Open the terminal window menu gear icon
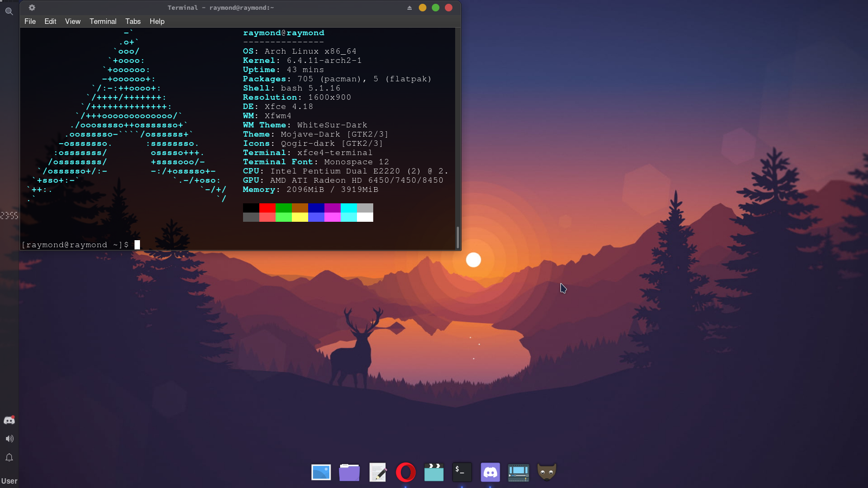 pyautogui.click(x=32, y=8)
